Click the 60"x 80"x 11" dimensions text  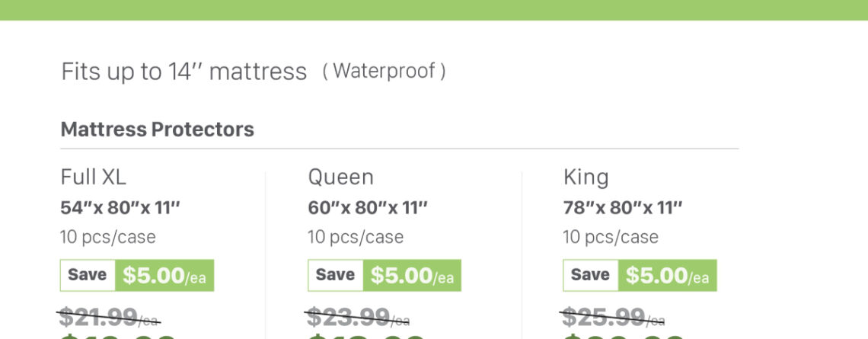(368, 207)
